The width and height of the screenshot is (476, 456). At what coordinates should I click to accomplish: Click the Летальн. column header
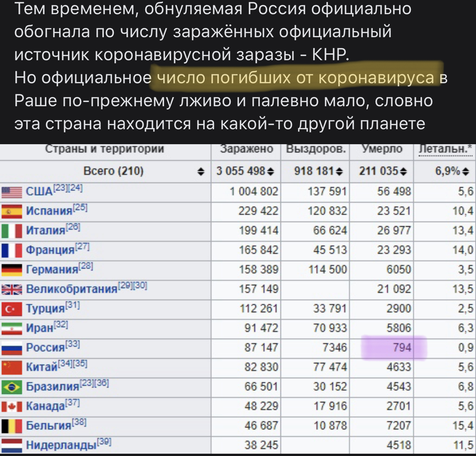[x=445, y=149]
